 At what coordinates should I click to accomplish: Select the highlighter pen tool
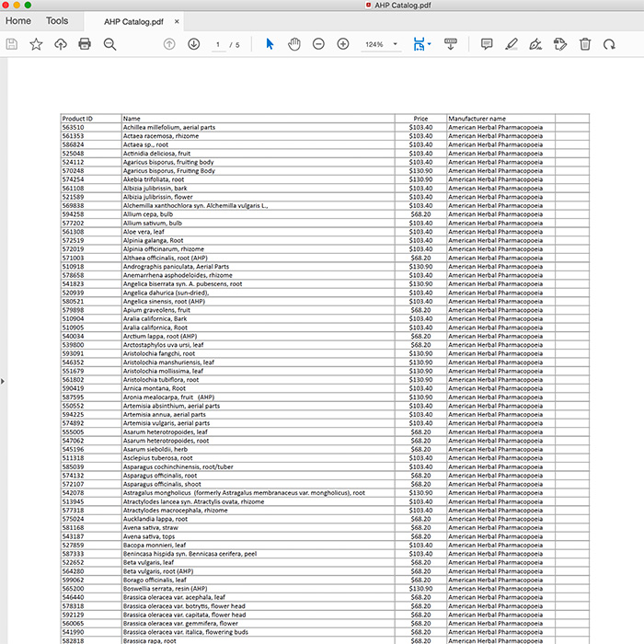tap(511, 44)
